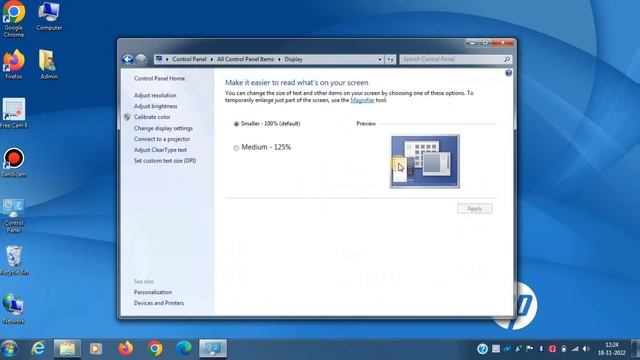Open File Explorer from the taskbar
Image resolution: width=640 pixels, height=360 pixels.
(67, 349)
